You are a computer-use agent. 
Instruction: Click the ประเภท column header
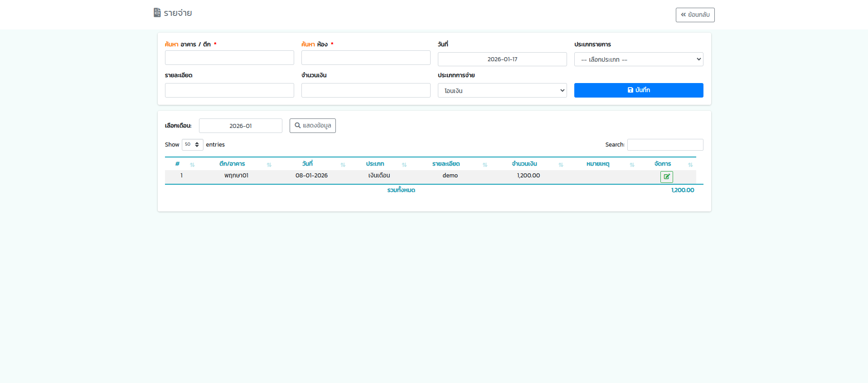[375, 164]
